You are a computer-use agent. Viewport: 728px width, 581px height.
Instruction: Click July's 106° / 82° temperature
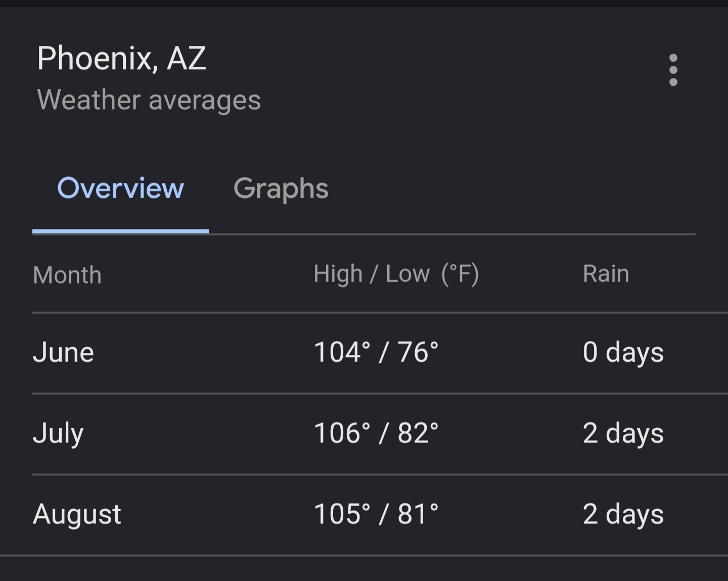(376, 433)
